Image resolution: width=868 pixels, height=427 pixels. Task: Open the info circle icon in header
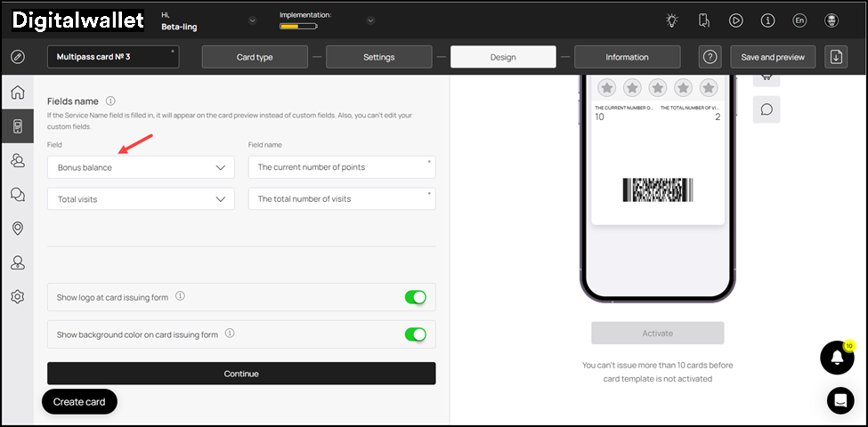coord(767,21)
